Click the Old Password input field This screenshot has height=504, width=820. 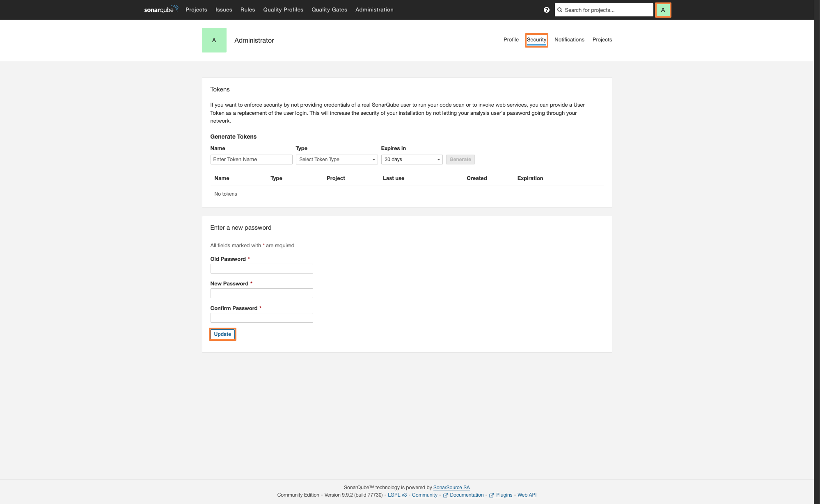[x=262, y=269]
